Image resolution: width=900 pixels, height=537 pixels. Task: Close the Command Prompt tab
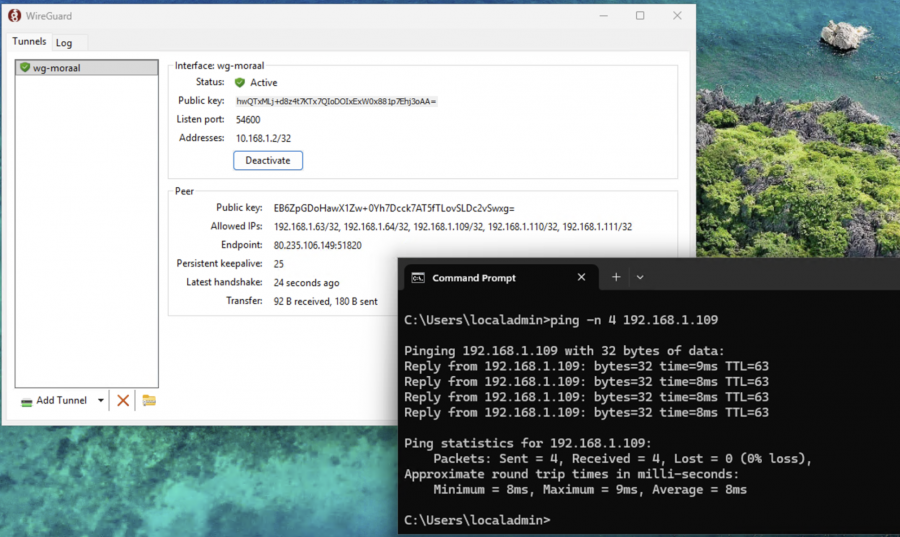click(581, 277)
